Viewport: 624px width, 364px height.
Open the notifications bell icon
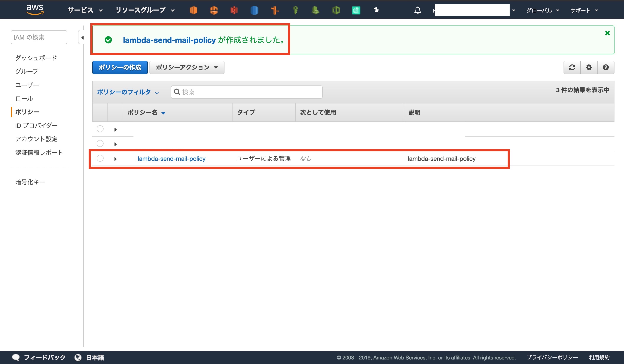pos(418,10)
